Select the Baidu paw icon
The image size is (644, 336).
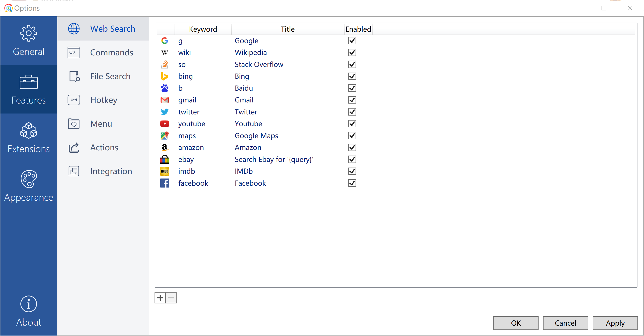[x=164, y=88]
